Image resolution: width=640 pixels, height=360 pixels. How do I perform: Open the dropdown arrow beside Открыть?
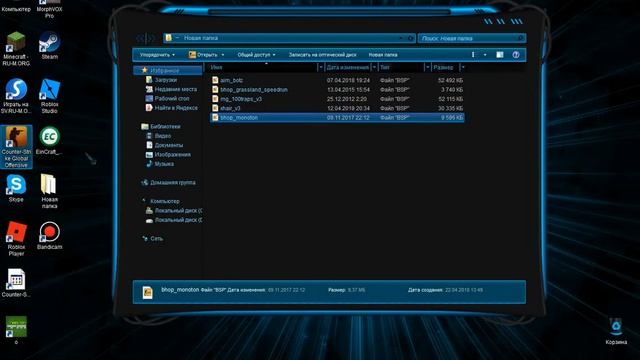[223, 55]
